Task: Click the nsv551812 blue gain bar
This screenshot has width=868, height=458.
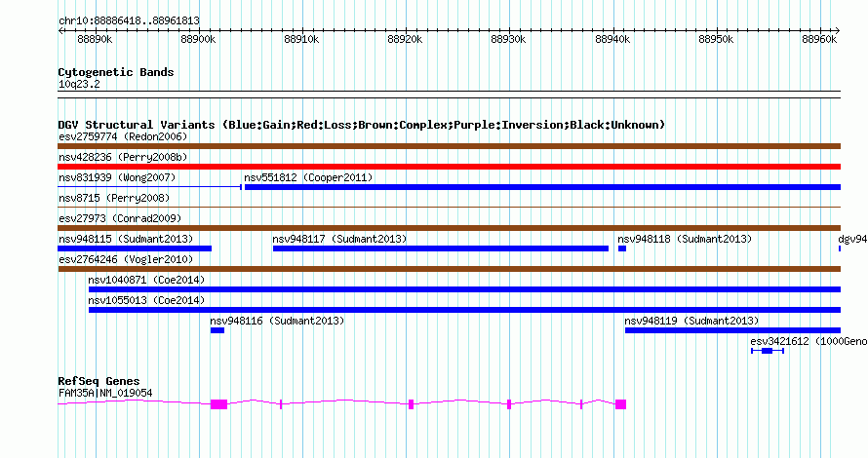Action: (x=542, y=187)
